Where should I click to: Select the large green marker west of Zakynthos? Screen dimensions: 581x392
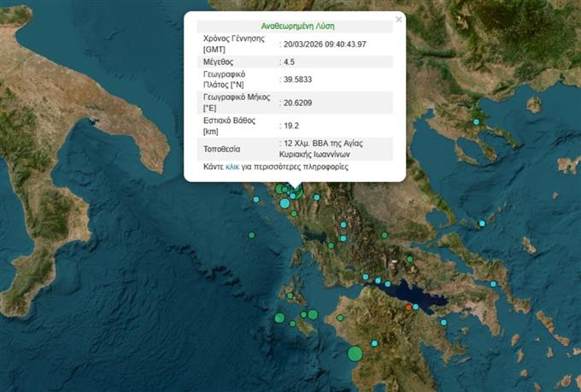[x=279, y=318]
